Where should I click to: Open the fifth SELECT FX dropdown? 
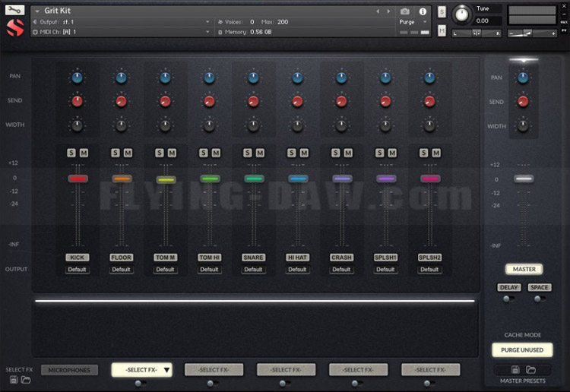pyautogui.click(x=431, y=370)
